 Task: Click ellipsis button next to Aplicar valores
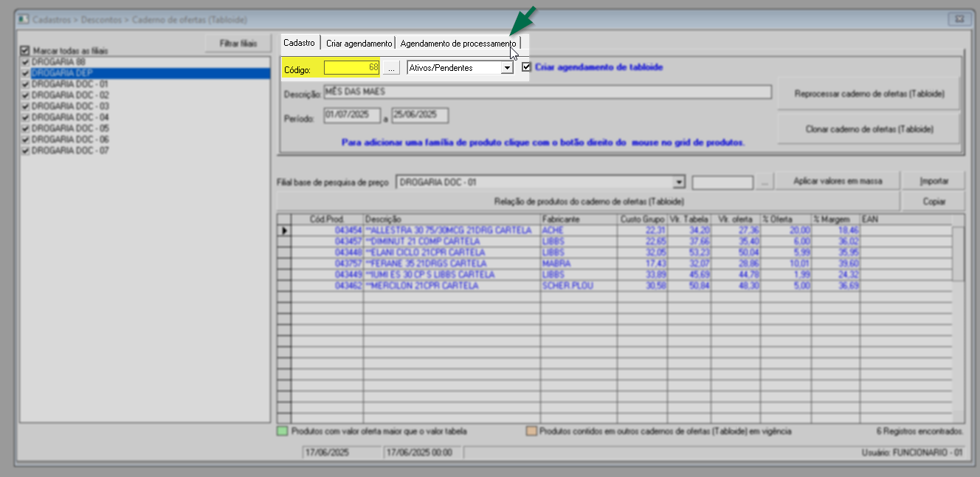765,182
